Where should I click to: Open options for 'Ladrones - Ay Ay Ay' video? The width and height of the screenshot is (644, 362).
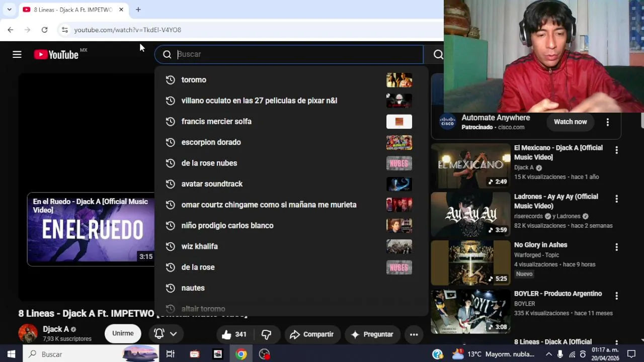[x=616, y=199]
